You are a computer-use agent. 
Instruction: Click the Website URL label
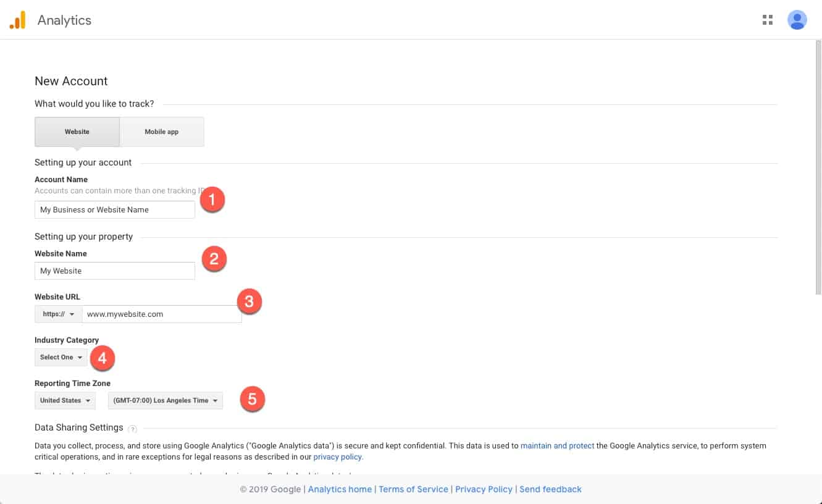click(x=57, y=296)
